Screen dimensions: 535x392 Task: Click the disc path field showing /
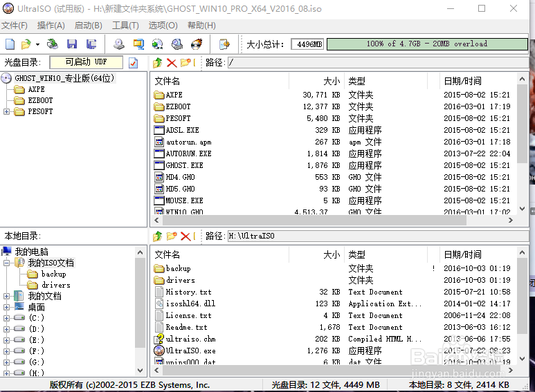(378, 62)
